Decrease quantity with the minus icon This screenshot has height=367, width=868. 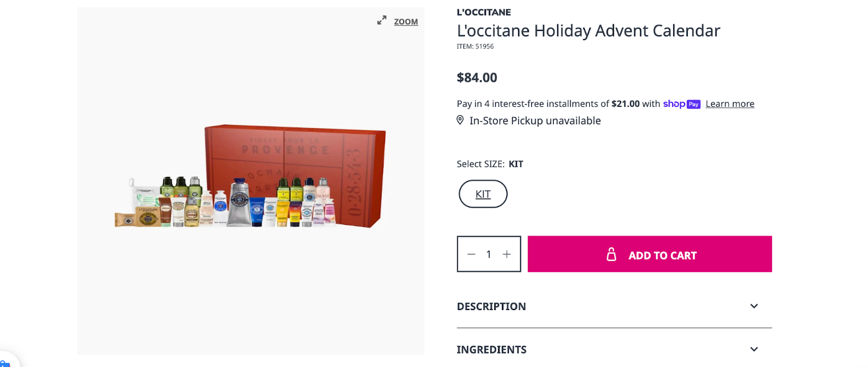tap(471, 254)
